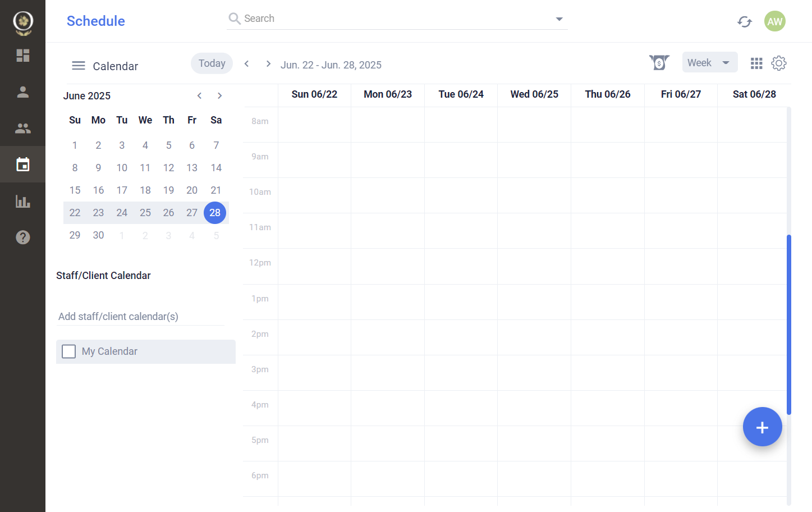This screenshot has height=512, width=812.
Task: Select June 10 in mini calendar
Action: 122,168
